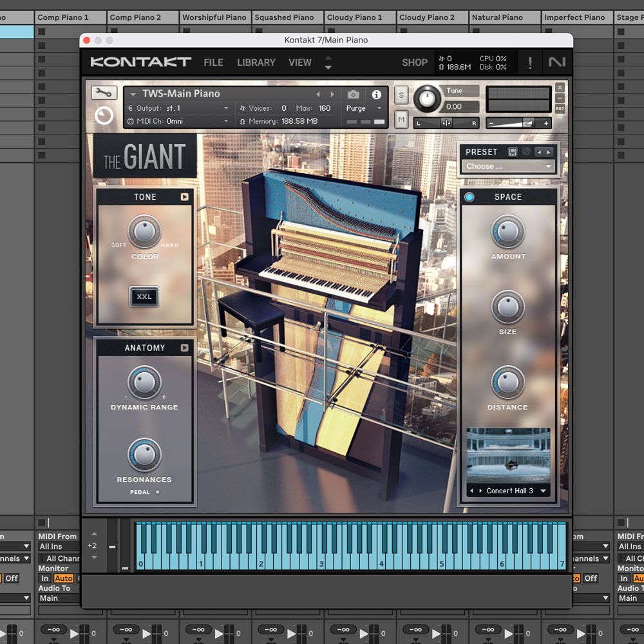The height and width of the screenshot is (644, 644).
Task: Click the SHOP button
Action: pyautogui.click(x=414, y=62)
